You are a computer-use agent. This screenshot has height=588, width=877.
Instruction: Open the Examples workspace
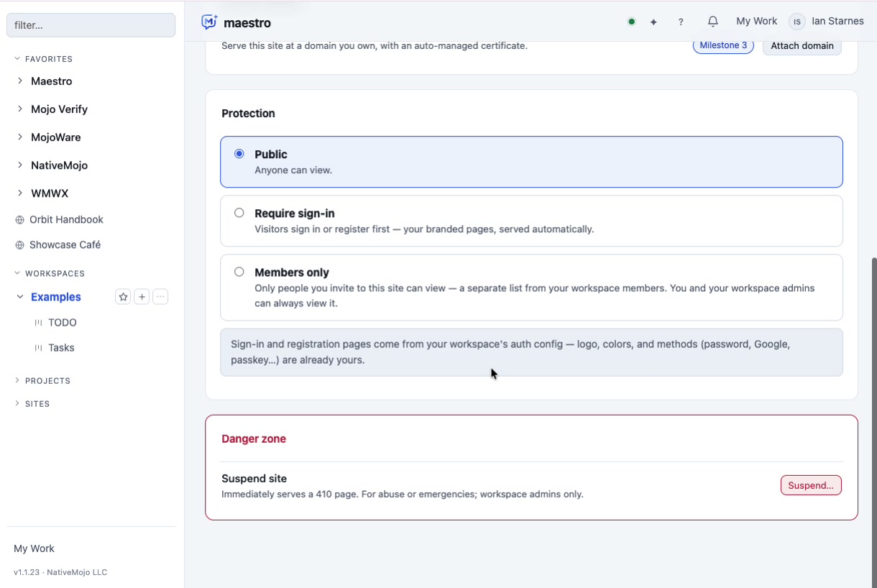pyautogui.click(x=56, y=297)
